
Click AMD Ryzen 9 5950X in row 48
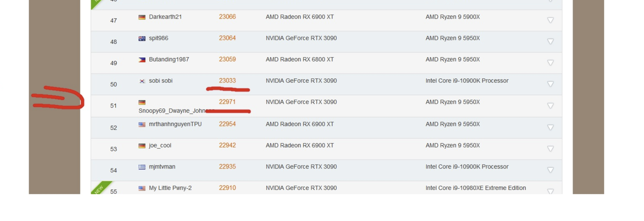click(453, 38)
